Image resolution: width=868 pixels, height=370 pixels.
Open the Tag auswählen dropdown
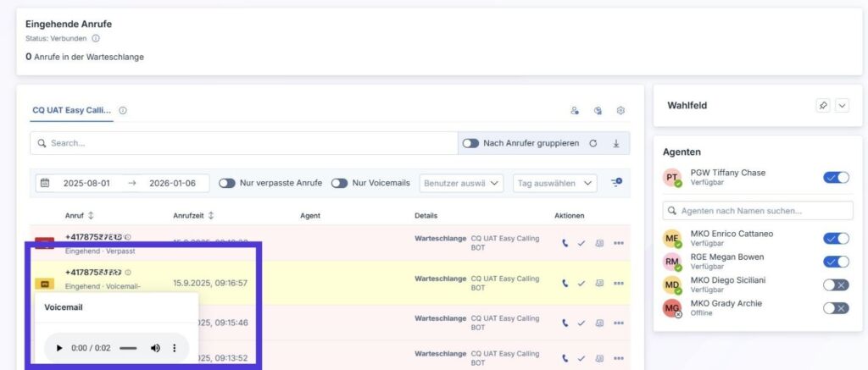(x=555, y=183)
